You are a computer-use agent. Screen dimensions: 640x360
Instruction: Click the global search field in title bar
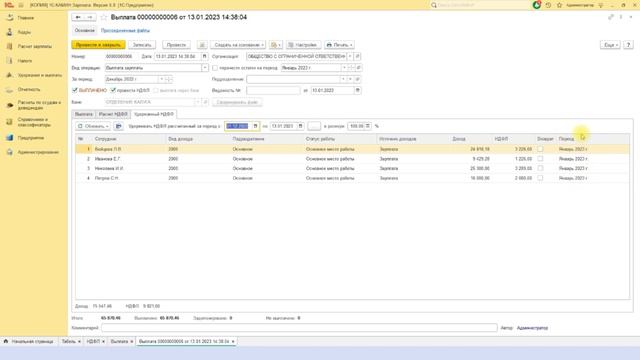click(x=480, y=5)
